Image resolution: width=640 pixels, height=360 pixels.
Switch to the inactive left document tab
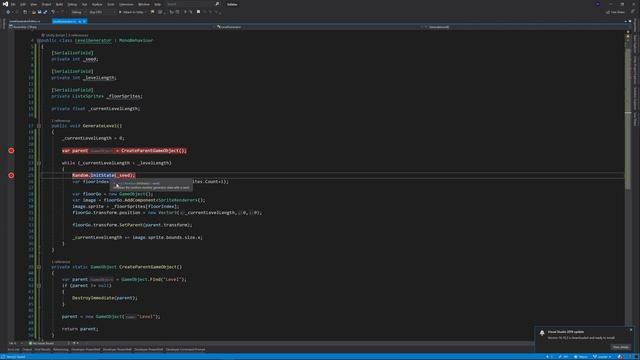tap(24, 21)
